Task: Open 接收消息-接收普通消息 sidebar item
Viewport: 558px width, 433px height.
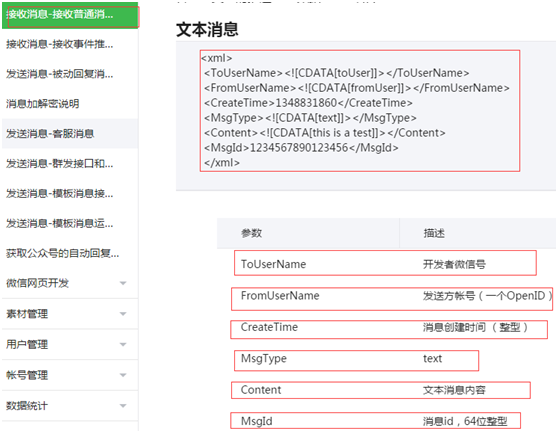Action: [70, 15]
